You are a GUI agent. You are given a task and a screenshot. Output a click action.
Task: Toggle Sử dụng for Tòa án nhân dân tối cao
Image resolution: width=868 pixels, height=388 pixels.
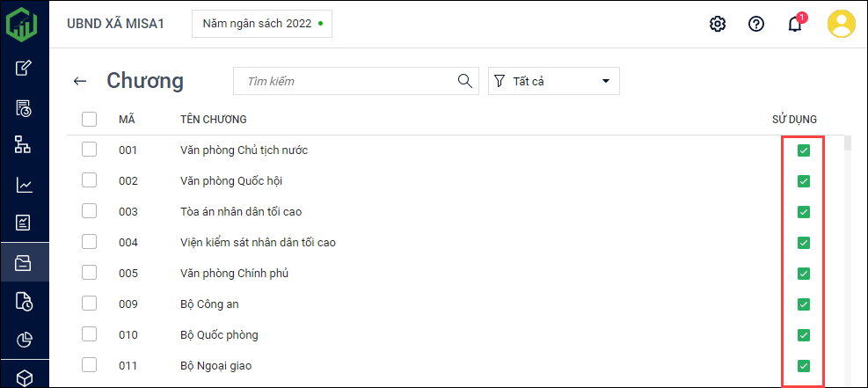click(x=804, y=212)
